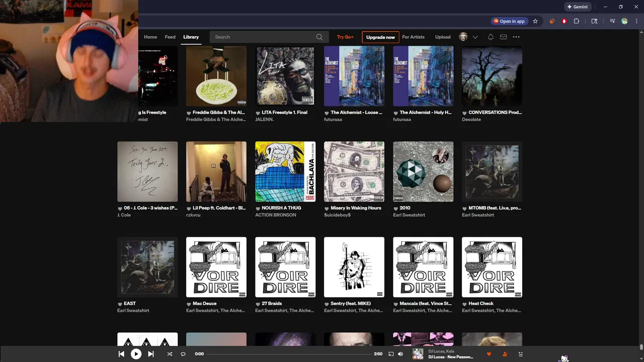Image resolution: width=644 pixels, height=362 pixels.
Task: Open the Truly Yours 2 J. Cole artwork
Action: tap(147, 171)
